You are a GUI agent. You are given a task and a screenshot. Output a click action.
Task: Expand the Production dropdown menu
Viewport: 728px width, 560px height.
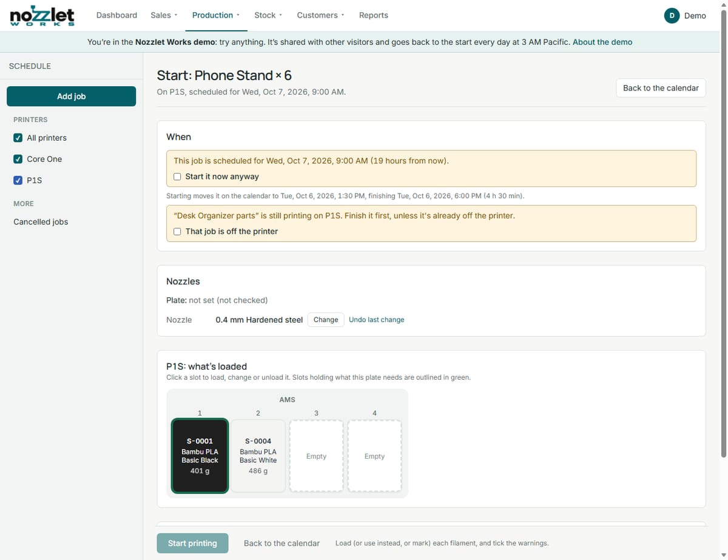(x=216, y=15)
